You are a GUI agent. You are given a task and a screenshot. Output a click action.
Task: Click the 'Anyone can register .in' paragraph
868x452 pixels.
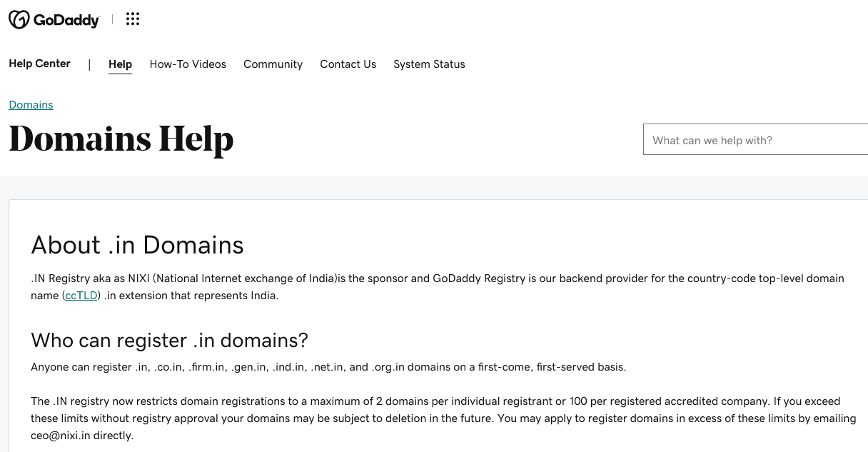[x=328, y=367]
